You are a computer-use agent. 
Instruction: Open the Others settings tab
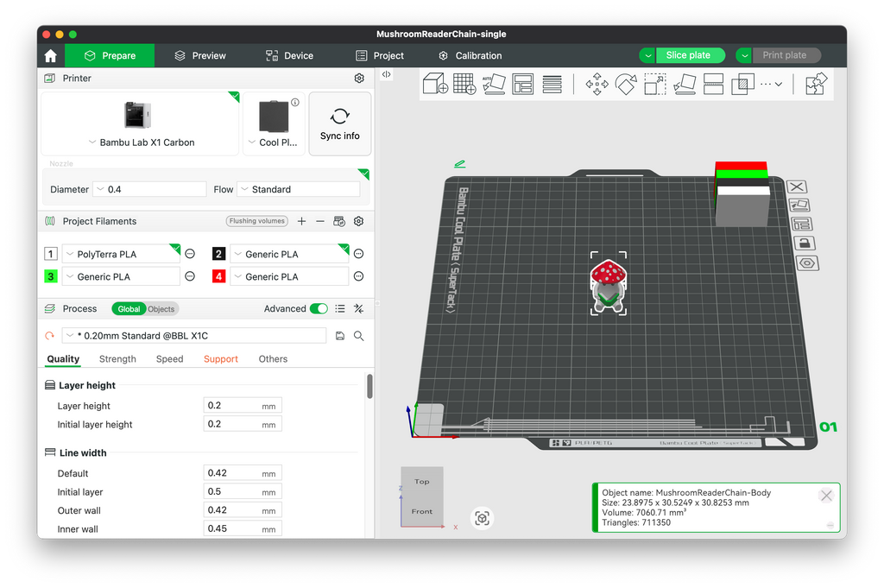(273, 359)
